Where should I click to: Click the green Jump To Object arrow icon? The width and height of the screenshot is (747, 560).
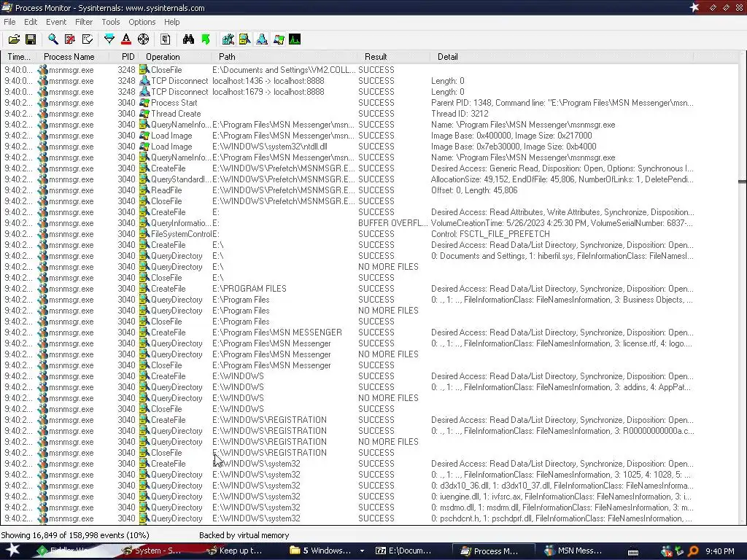click(205, 39)
